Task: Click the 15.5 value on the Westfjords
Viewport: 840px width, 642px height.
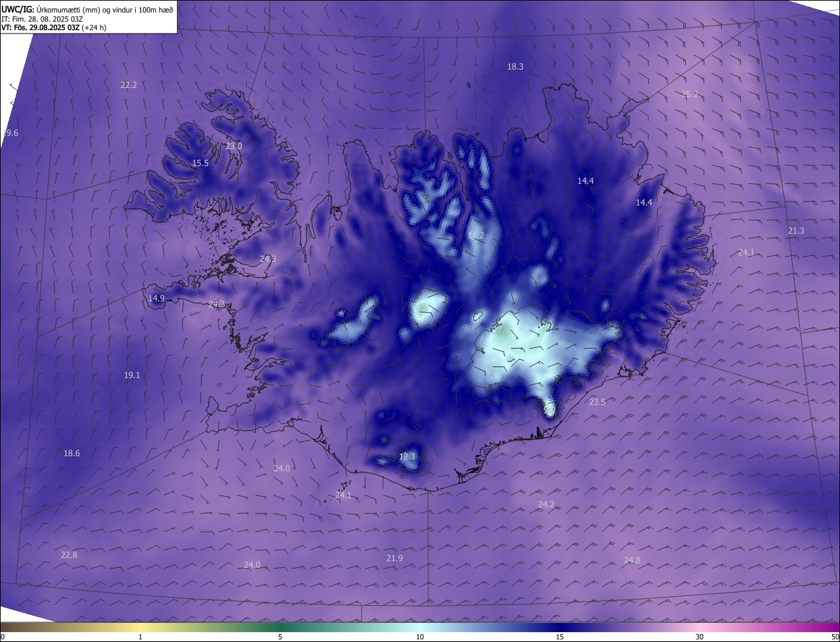Action: point(200,163)
